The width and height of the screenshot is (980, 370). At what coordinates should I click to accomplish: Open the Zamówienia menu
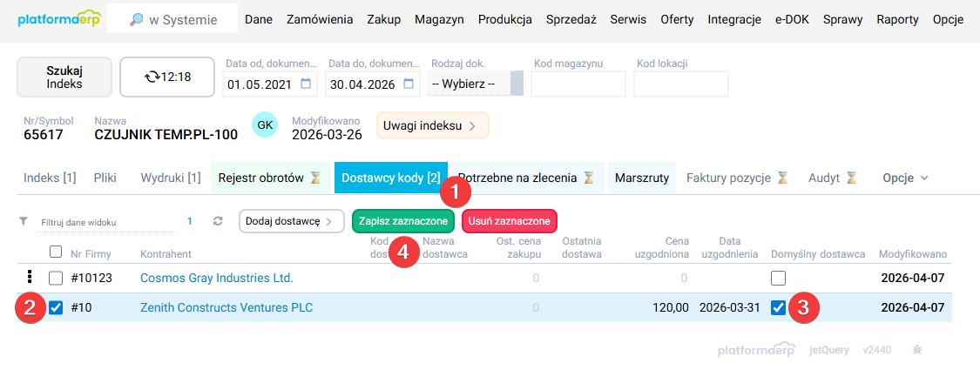pos(320,20)
